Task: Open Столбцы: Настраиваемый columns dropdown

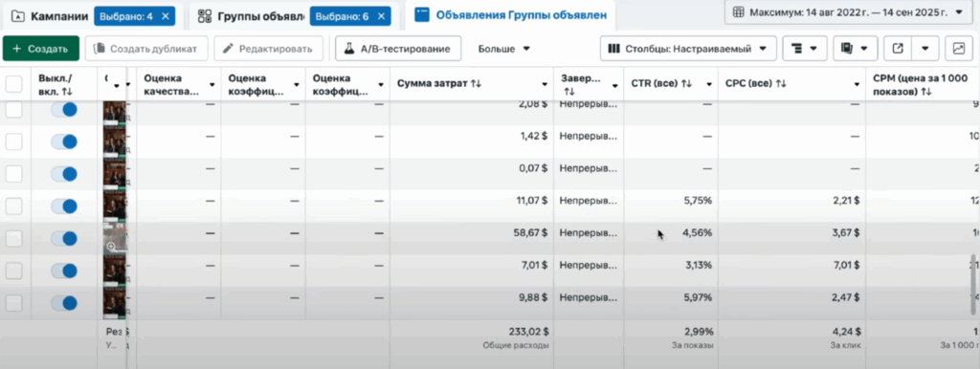Action: (x=688, y=49)
